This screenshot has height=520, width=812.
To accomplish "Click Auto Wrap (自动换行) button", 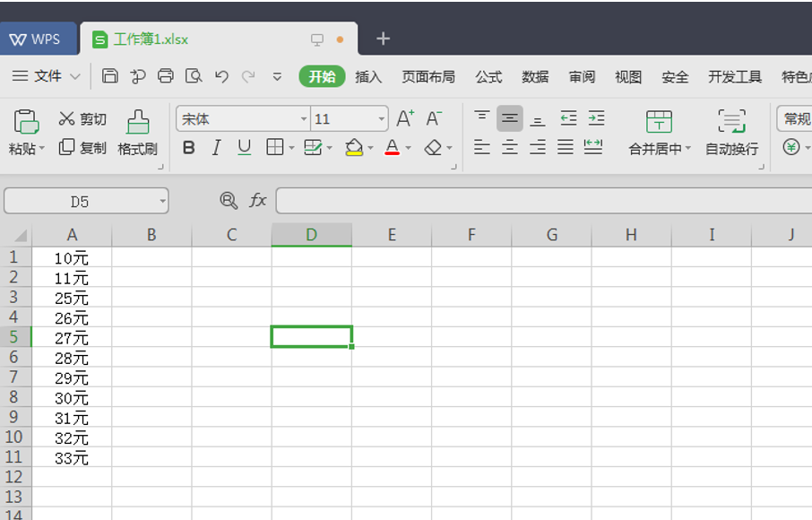I will 731,133.
